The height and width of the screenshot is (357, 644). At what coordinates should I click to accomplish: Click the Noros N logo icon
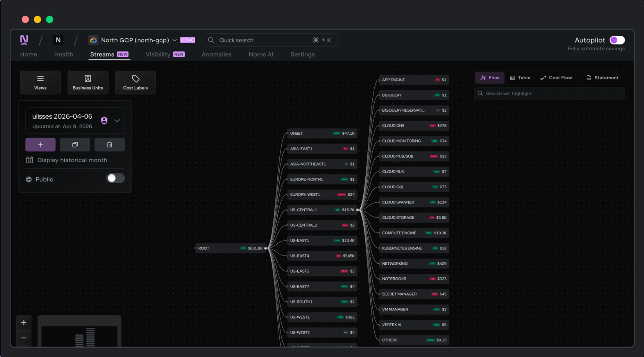24,40
